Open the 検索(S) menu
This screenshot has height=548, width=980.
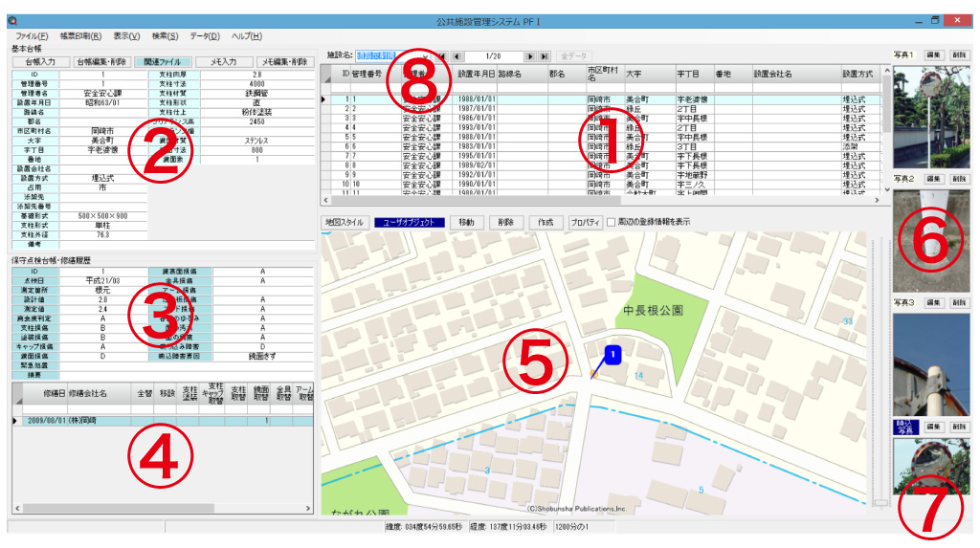pos(165,35)
